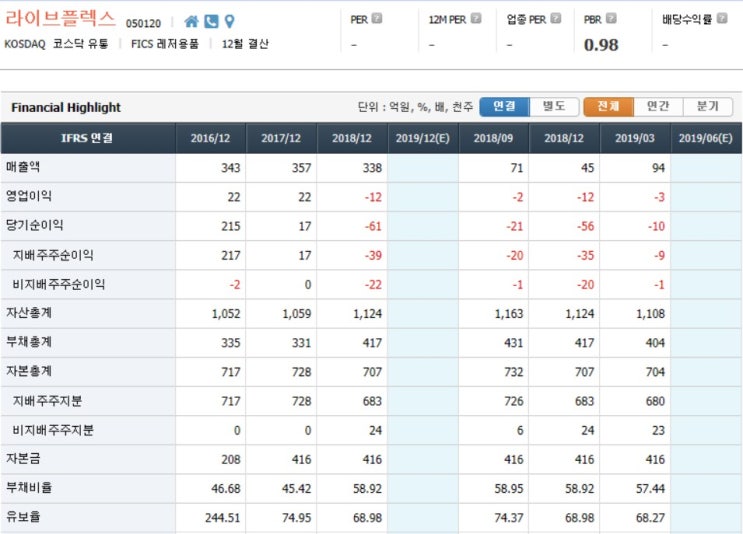Click 비지배주주지분 value 23 for 2019/03

point(658,430)
